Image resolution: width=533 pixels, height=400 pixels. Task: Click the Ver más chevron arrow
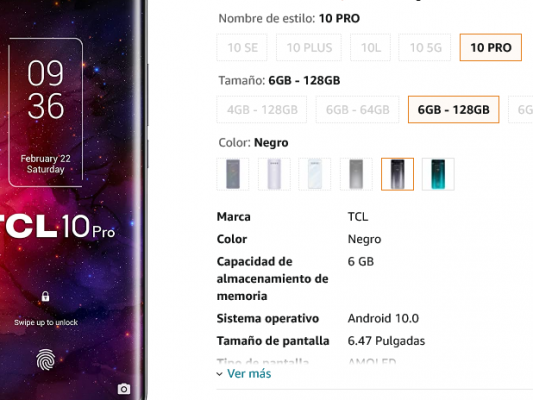click(220, 374)
